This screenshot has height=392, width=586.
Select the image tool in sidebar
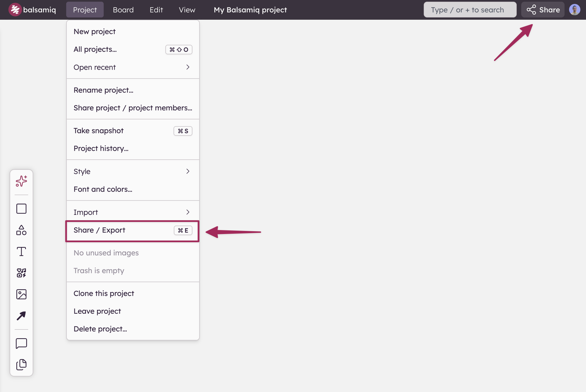click(x=21, y=294)
